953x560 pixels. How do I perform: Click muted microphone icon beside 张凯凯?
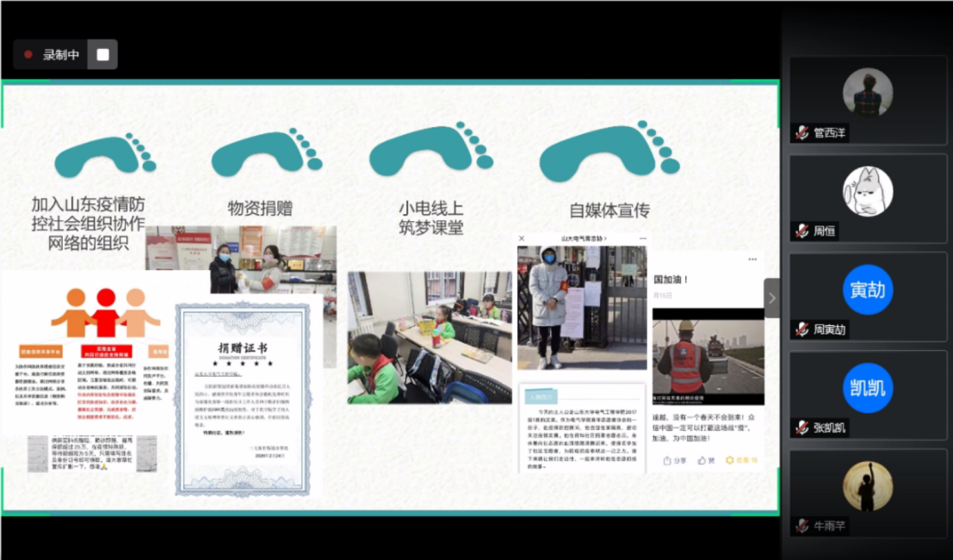pos(801,428)
